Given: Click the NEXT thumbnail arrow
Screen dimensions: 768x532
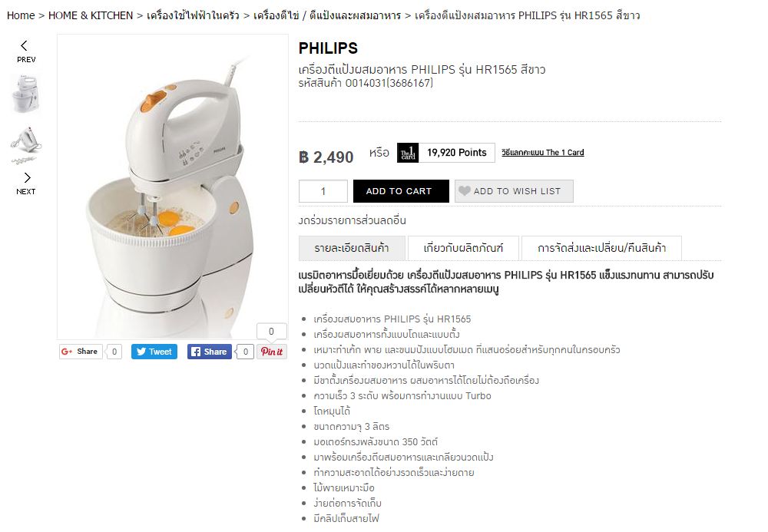Looking at the screenshot, I should pyautogui.click(x=26, y=183).
